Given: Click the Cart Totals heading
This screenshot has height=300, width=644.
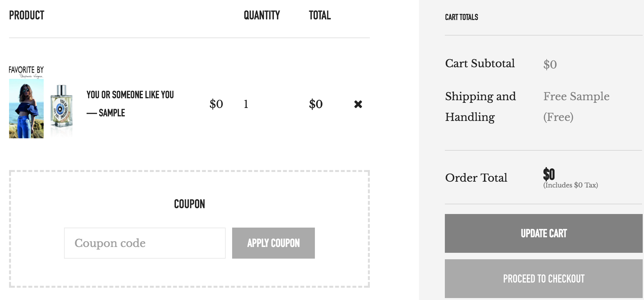Looking at the screenshot, I should tap(461, 17).
